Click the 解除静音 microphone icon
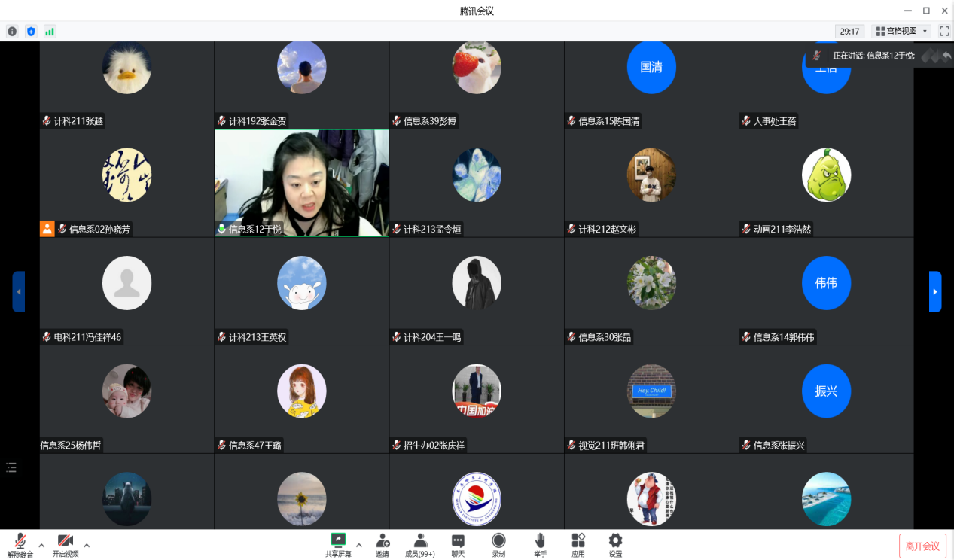 click(x=20, y=541)
